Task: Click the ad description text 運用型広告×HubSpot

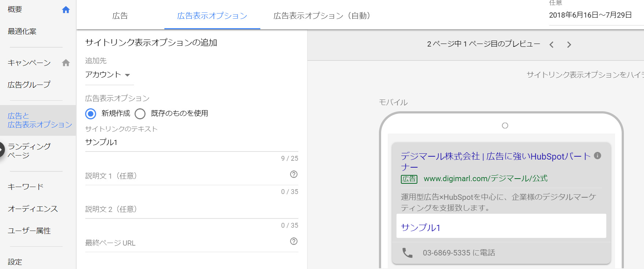Action: 498,202
